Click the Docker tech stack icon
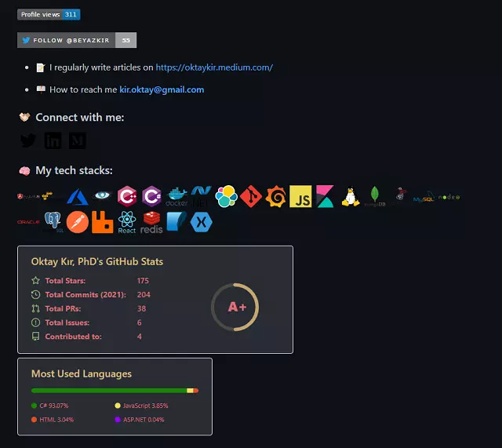The width and height of the screenshot is (502, 448). tap(176, 197)
